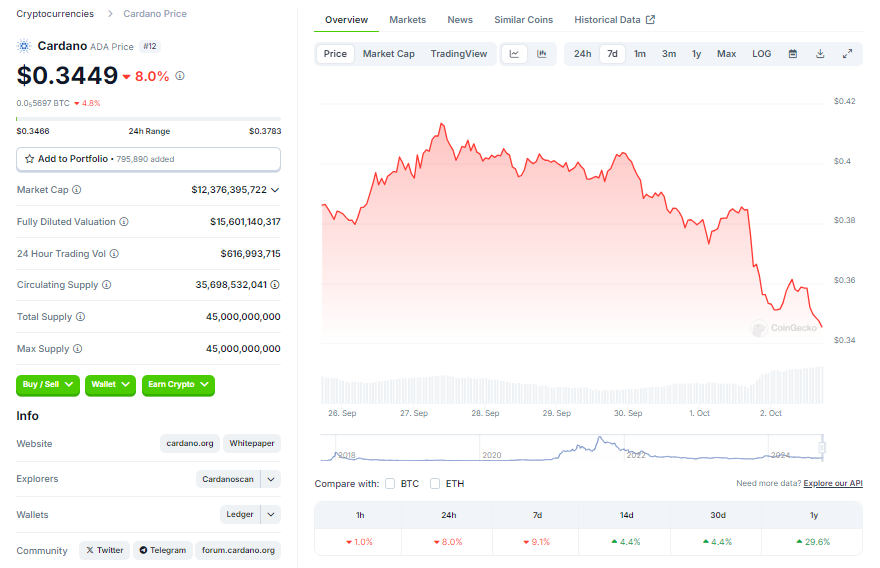
Task: Open the Explore our API link
Action: (833, 484)
